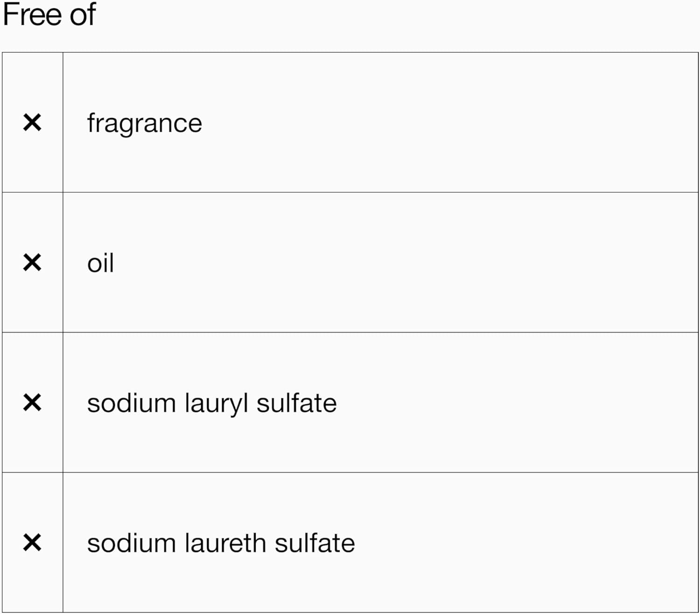Image resolution: width=700 pixels, height=614 pixels.
Task: Click X icon for sodium laureth sulfate
Action: pos(32,543)
